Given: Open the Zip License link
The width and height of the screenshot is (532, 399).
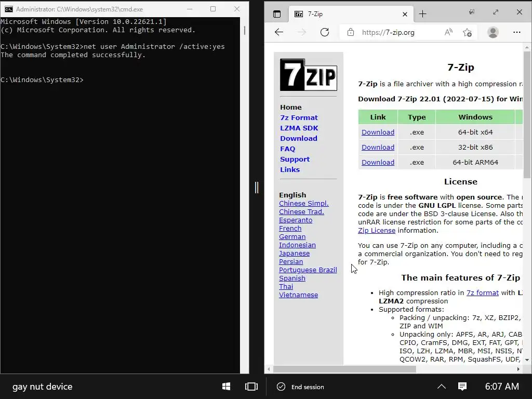Looking at the screenshot, I should (x=377, y=230).
